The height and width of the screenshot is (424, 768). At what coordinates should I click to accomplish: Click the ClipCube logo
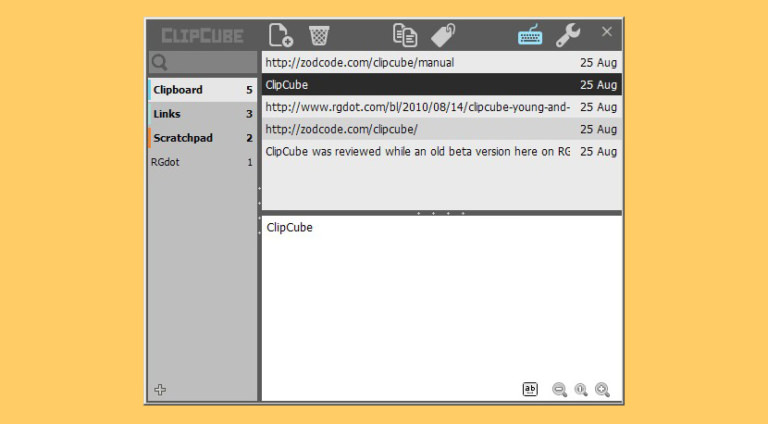click(202, 36)
